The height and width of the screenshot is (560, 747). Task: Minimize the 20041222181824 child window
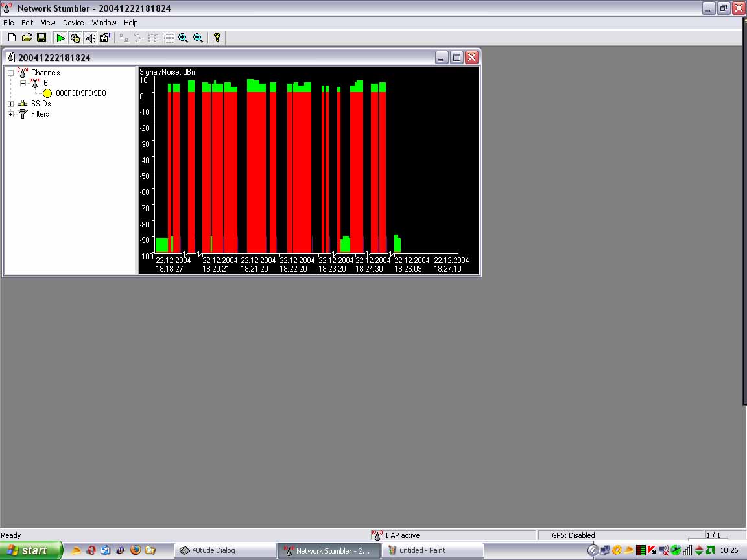tap(442, 58)
